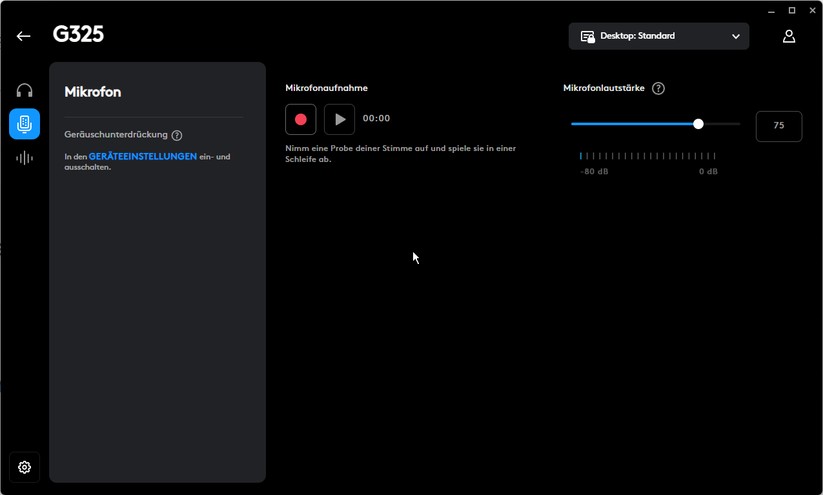Click the -80 dB level label
Screen dimensions: 823x495
click(594, 172)
